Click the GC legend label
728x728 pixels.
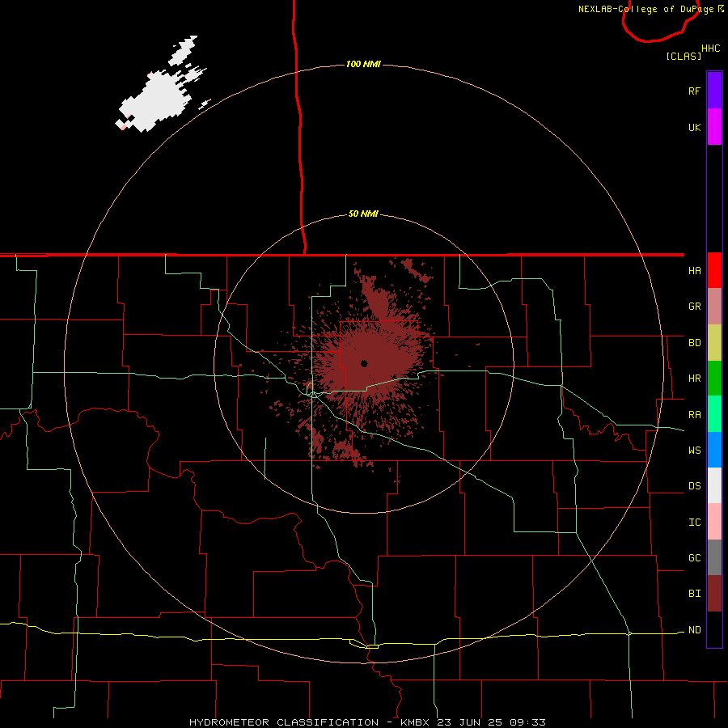(x=694, y=558)
